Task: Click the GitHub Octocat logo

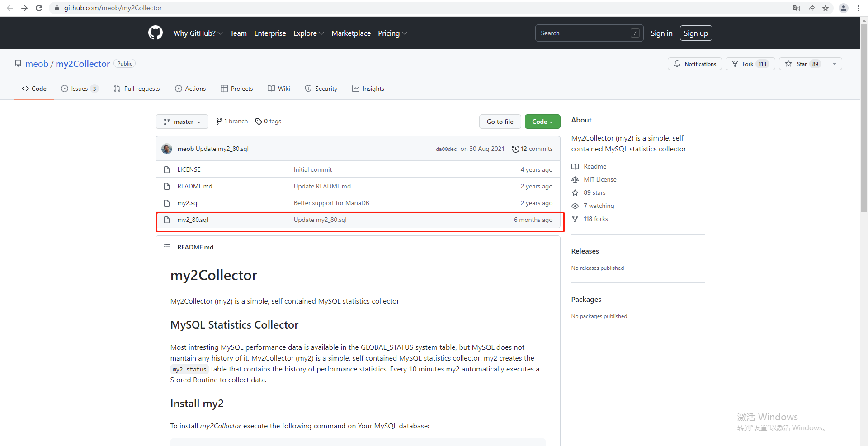Action: [156, 33]
